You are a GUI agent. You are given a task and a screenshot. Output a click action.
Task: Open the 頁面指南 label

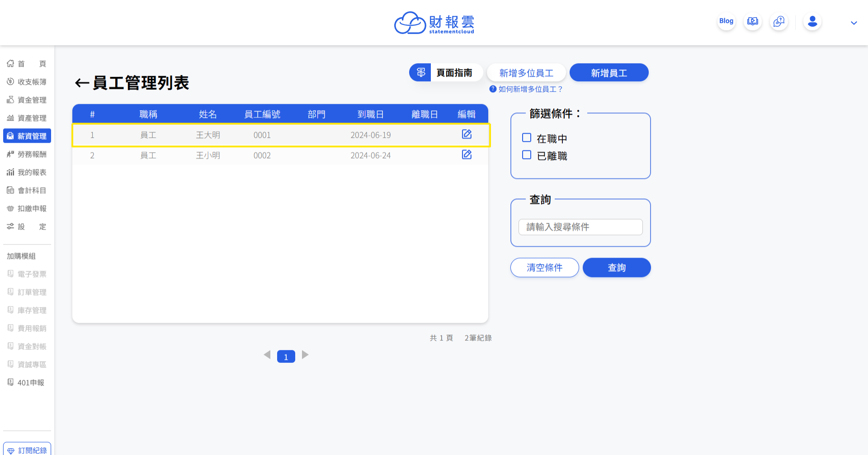pos(454,73)
